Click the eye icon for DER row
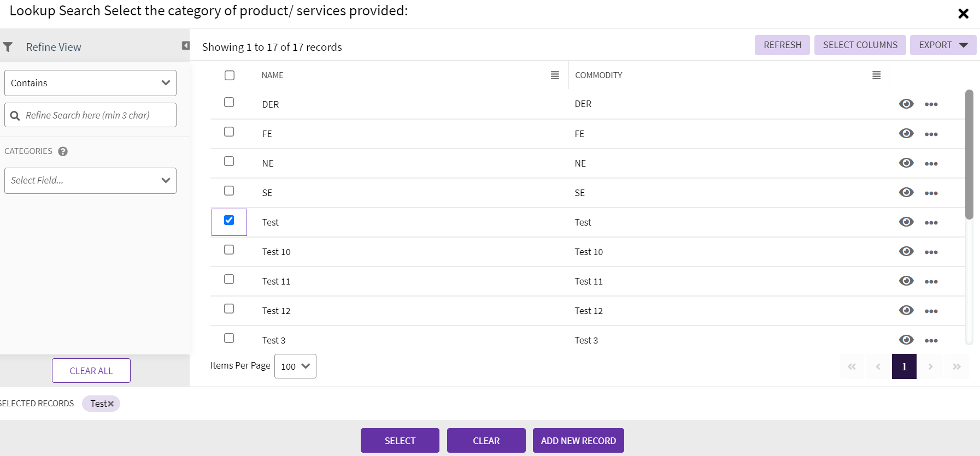Image resolution: width=980 pixels, height=456 pixels. point(906,104)
